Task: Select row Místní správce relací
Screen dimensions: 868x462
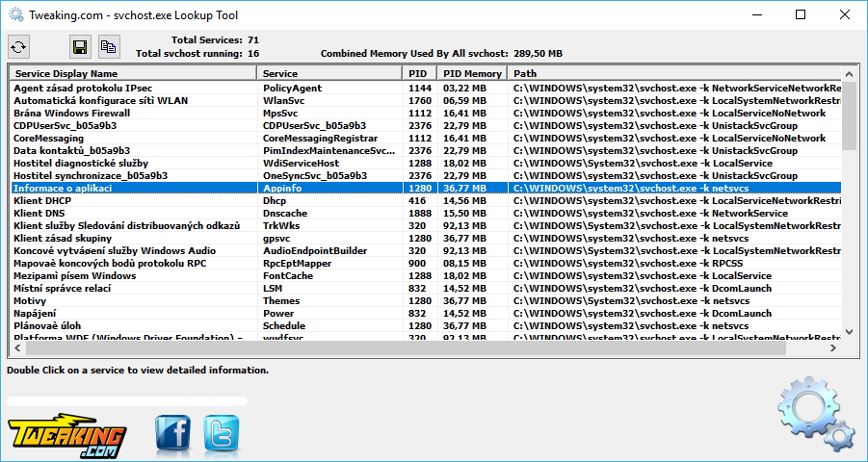Action: click(426, 288)
